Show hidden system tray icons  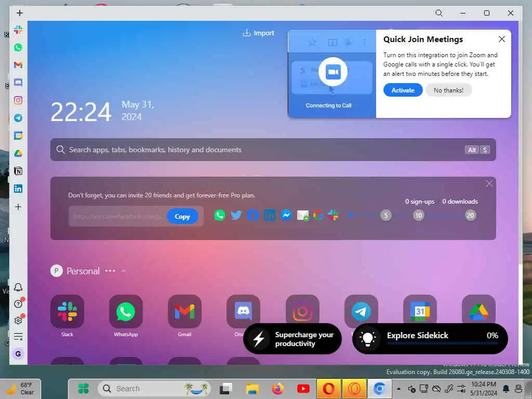pos(399,389)
